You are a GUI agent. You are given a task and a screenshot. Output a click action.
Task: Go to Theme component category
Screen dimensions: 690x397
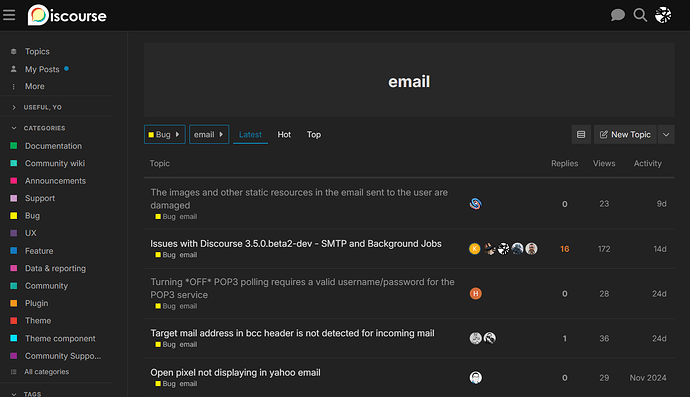coord(60,338)
